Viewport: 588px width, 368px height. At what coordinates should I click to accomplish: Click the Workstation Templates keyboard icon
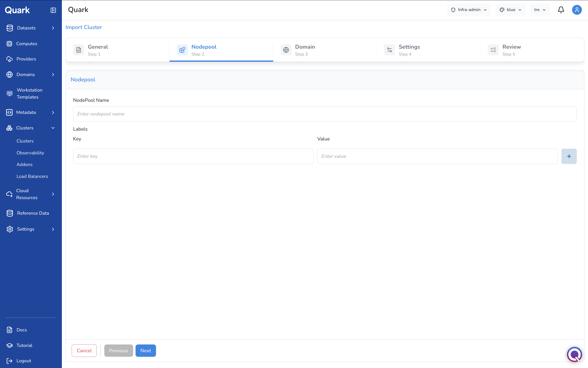pos(9,93)
